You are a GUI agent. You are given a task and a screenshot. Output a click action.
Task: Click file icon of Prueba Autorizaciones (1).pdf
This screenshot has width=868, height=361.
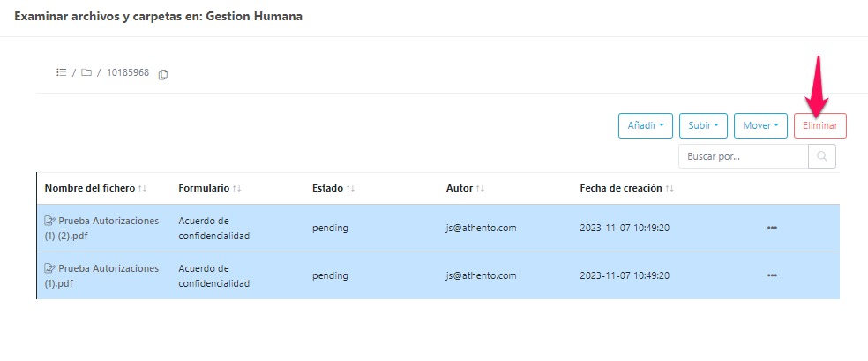pos(50,268)
